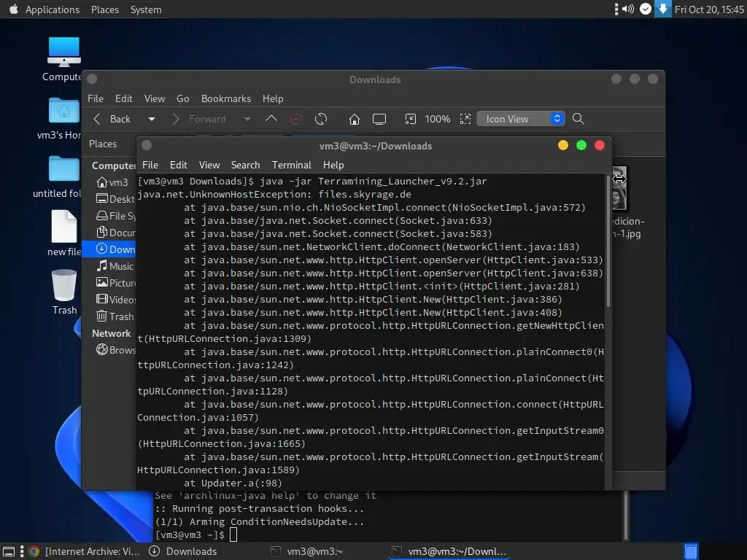Screen dimensions: 747x560
Task: Click the show desktop panel icon
Action: (9, 551)
